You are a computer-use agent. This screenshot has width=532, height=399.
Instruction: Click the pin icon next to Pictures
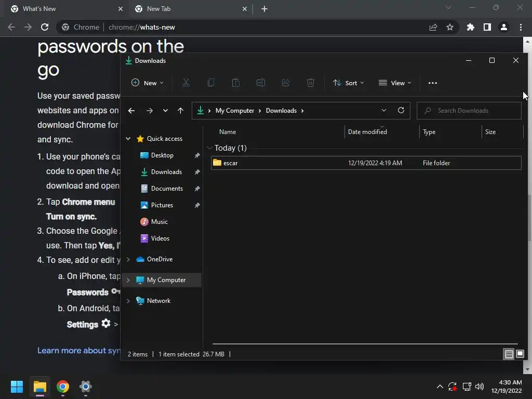[x=197, y=205]
